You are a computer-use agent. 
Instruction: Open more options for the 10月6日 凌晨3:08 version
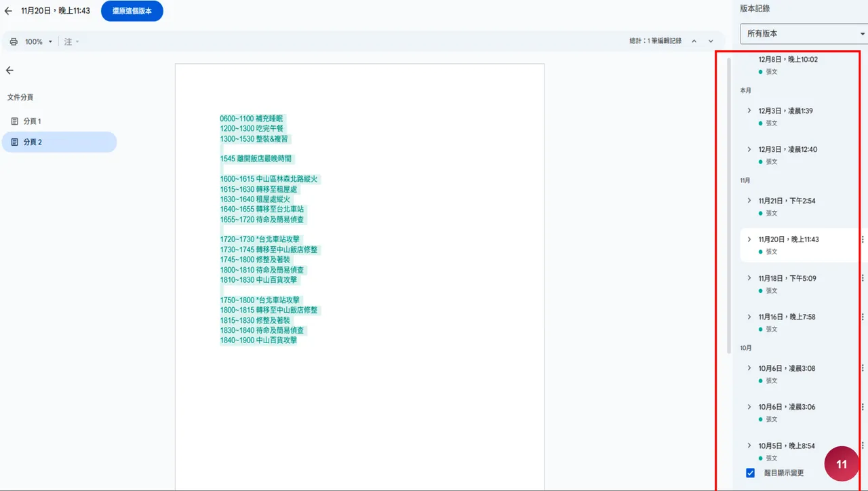coord(863,368)
